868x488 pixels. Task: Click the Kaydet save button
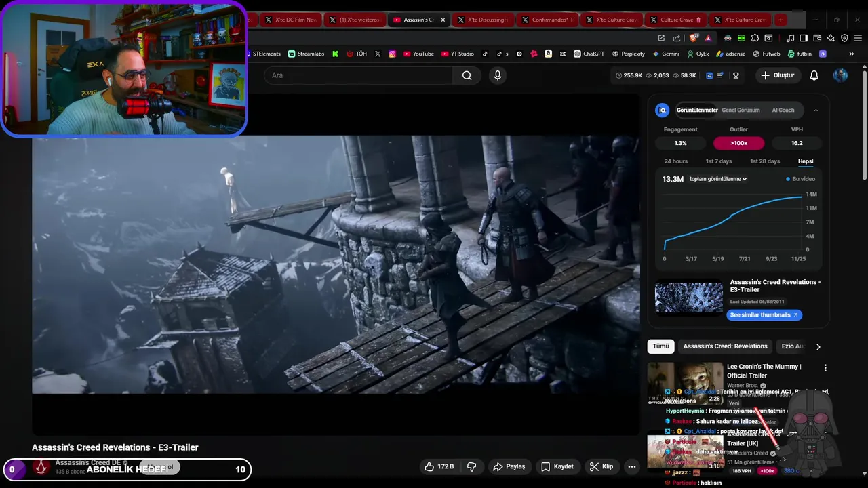pos(557,466)
